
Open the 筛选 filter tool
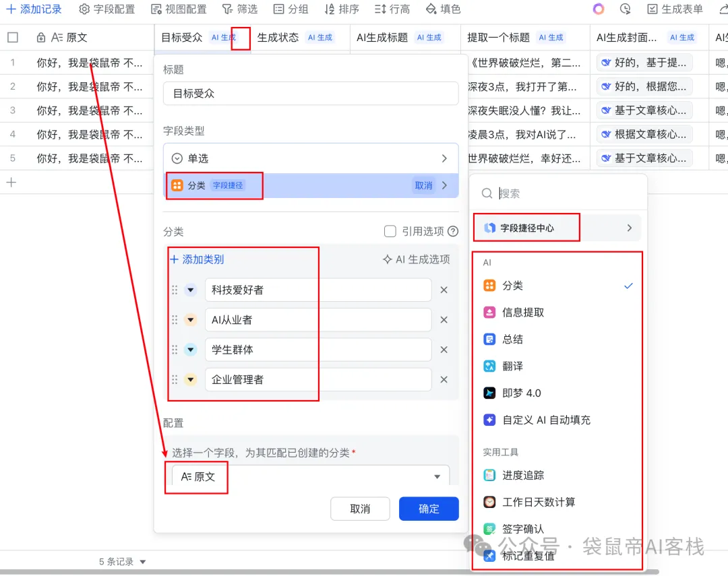point(239,9)
